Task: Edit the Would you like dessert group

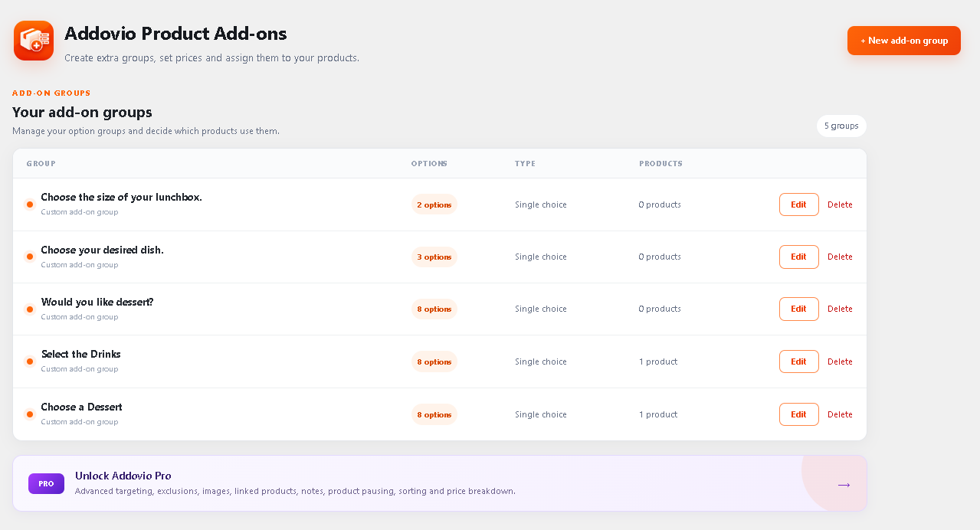Action: tap(798, 309)
